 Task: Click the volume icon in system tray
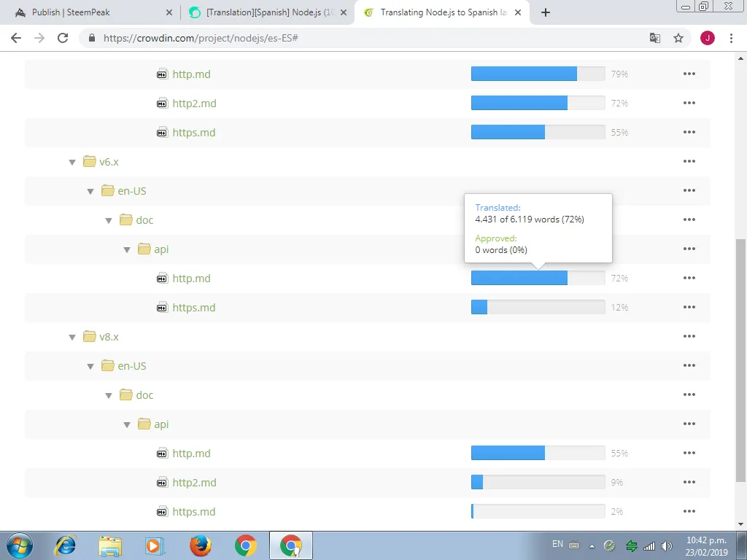point(667,546)
